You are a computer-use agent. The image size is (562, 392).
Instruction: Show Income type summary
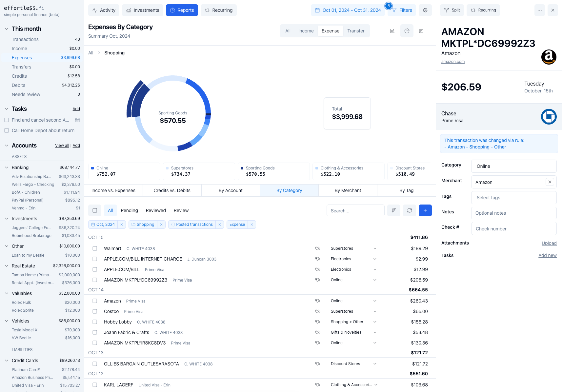click(x=306, y=31)
